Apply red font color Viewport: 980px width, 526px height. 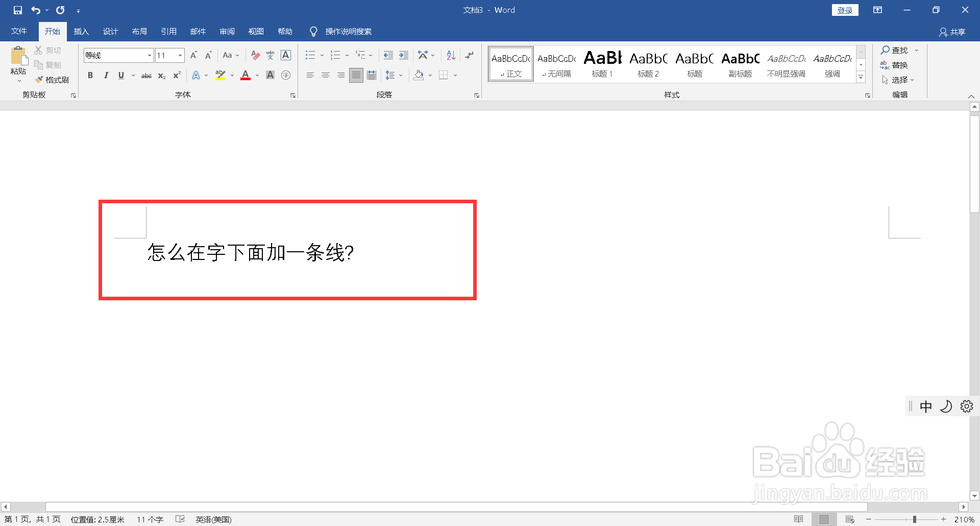pos(246,75)
